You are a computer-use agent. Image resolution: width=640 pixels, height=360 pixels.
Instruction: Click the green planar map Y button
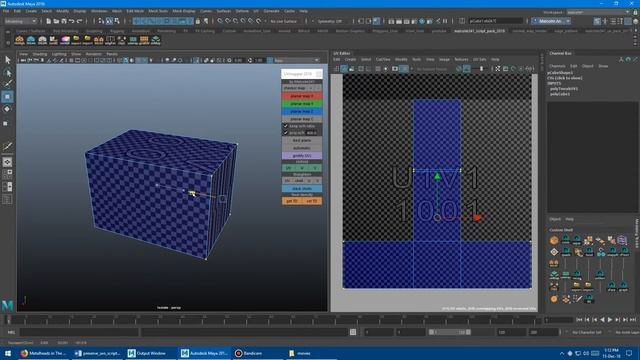point(302,104)
